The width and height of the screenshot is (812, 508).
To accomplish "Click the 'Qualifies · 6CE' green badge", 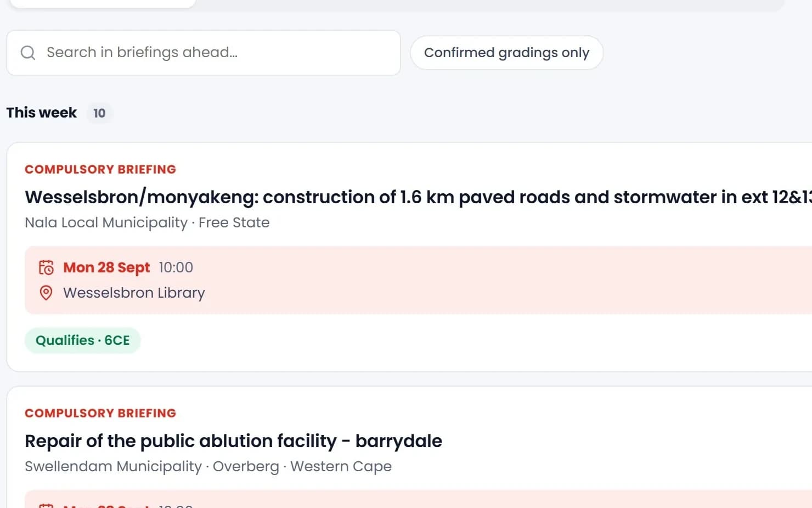I will [83, 340].
